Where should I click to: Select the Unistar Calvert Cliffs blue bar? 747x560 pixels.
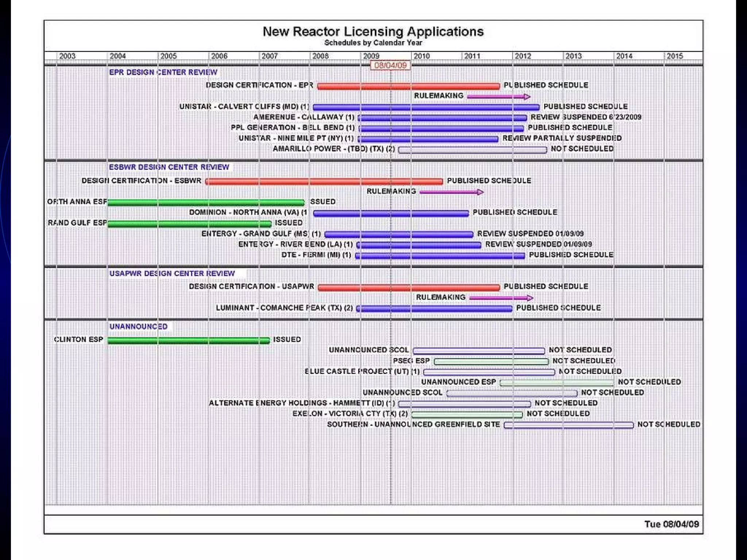tap(426, 107)
